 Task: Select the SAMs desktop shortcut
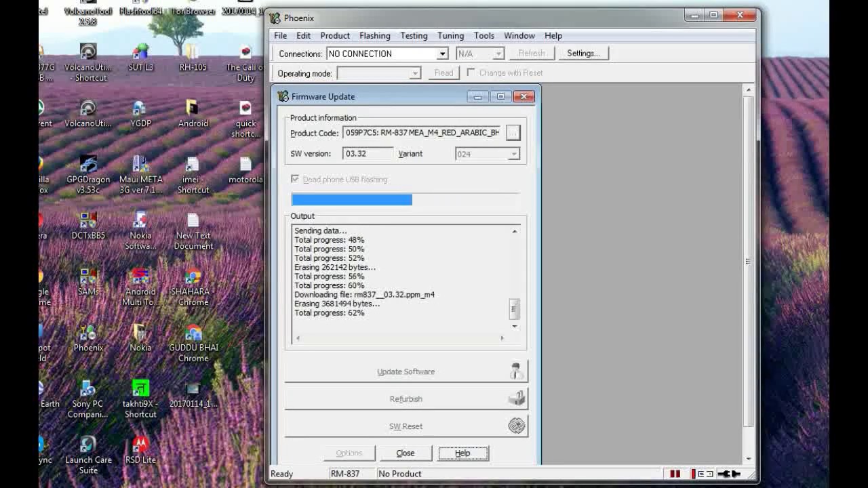88,282
